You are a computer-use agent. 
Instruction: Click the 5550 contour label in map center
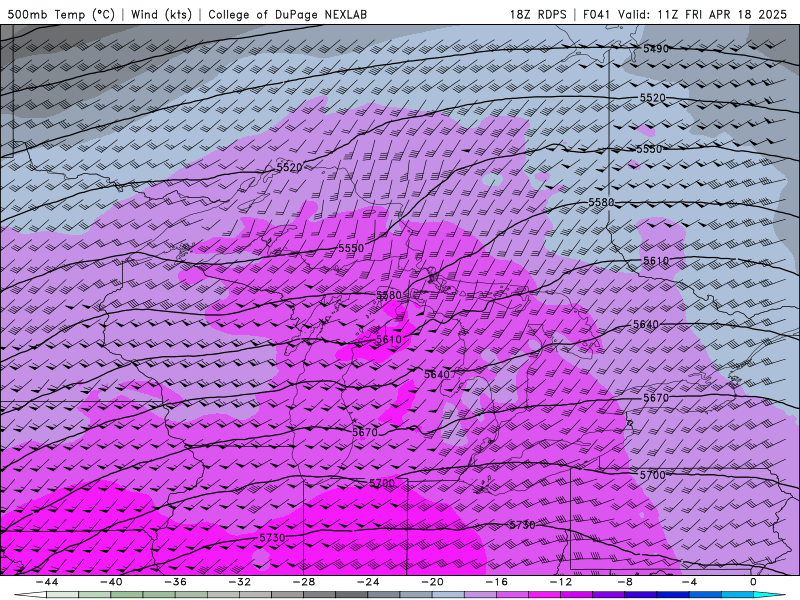[x=351, y=248]
